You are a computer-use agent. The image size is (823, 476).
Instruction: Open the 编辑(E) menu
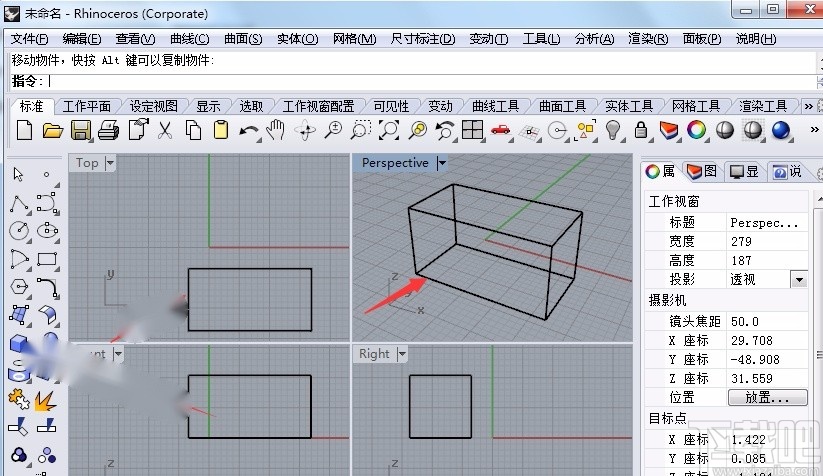pyautogui.click(x=81, y=39)
